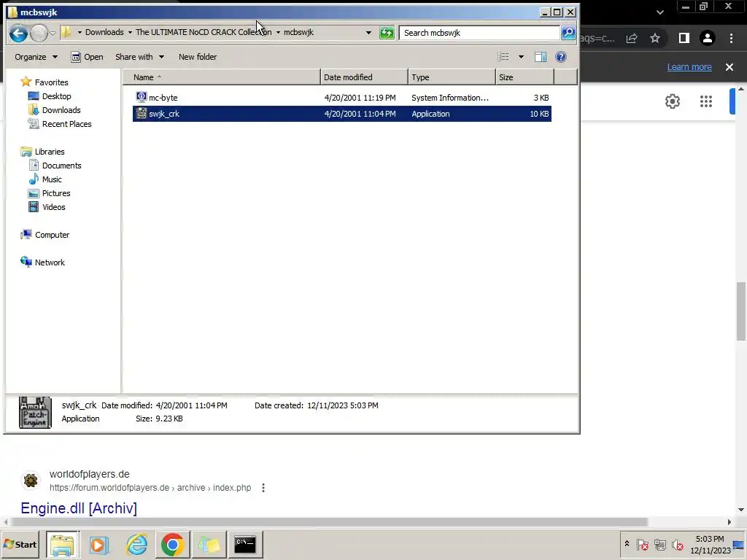This screenshot has width=747, height=560.
Task: Select the mc-byte file
Action: pos(342,98)
